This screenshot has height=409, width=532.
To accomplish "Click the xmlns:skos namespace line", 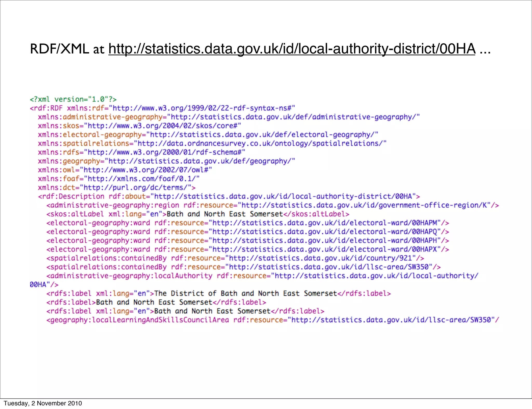I will [139, 126].
